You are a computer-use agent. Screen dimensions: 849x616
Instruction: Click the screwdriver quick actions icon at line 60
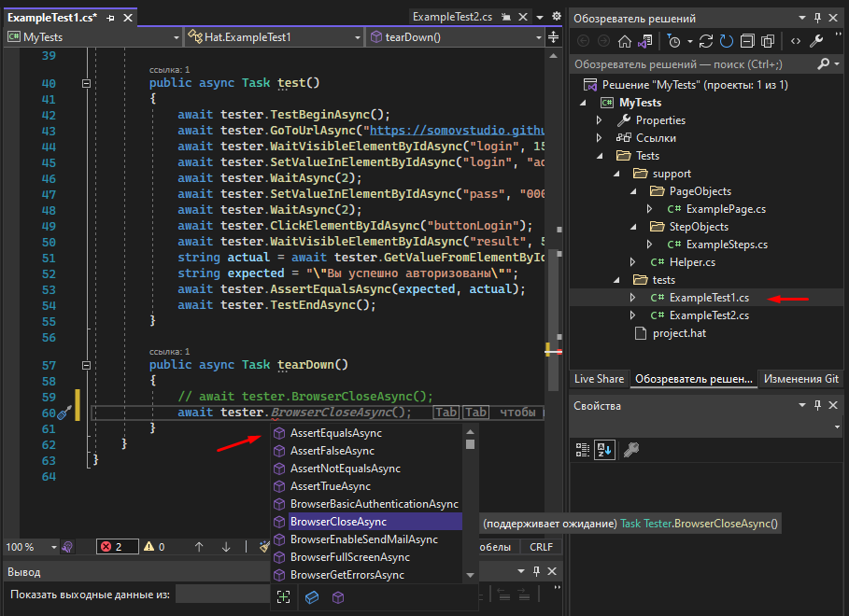(x=64, y=413)
